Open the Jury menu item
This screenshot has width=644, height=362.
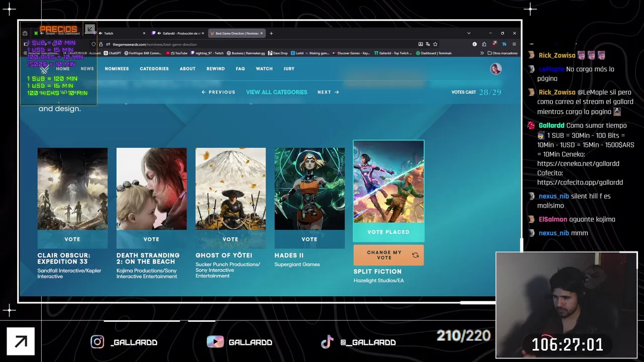point(289,69)
